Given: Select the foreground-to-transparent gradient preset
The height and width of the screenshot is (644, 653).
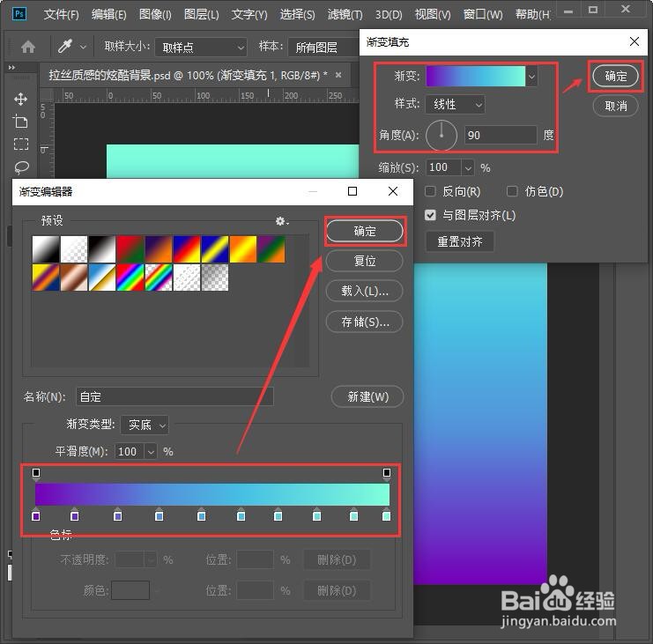Looking at the screenshot, I should pos(74,249).
